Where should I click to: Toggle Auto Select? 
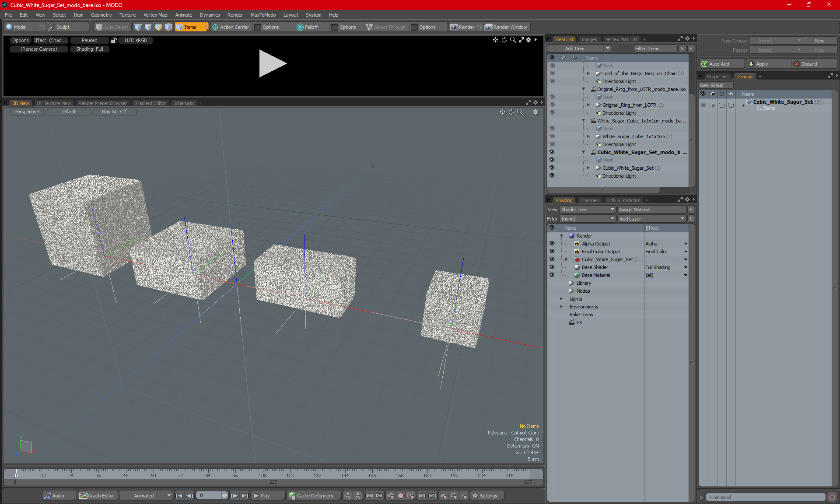112,27
